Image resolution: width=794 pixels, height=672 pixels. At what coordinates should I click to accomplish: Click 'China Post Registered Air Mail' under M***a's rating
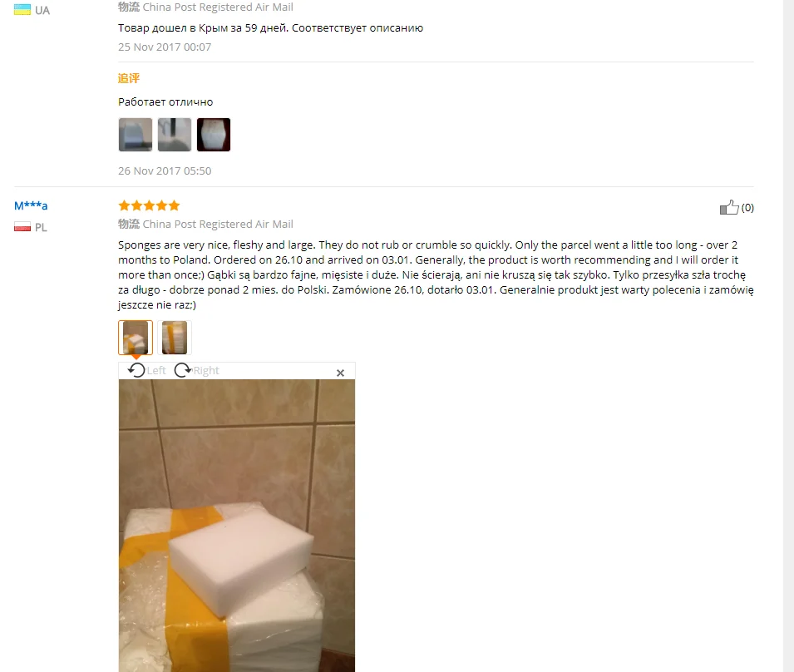click(218, 224)
